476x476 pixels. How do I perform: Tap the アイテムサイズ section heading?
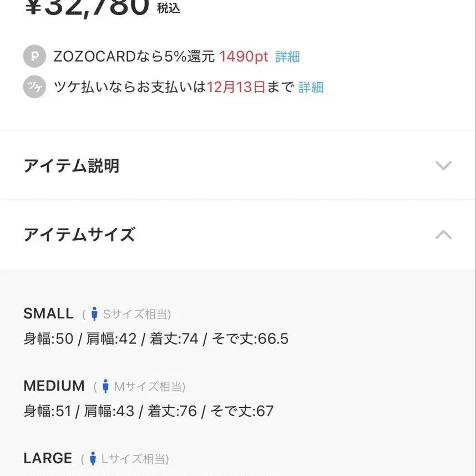coord(79,235)
